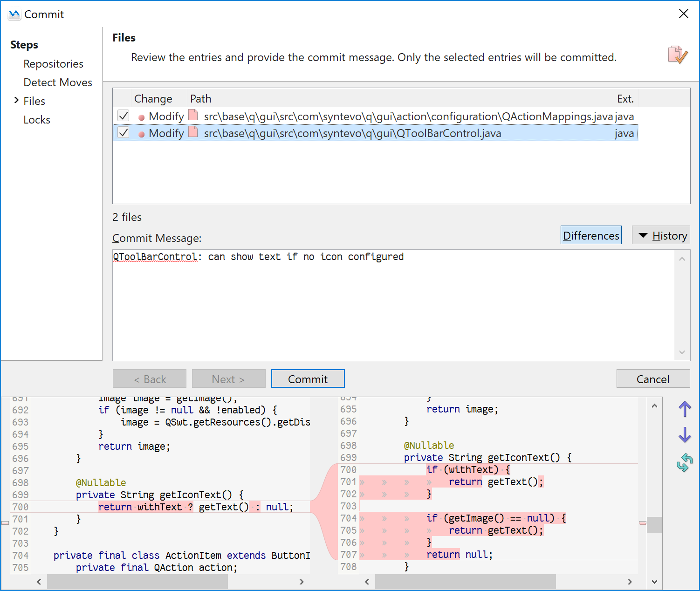The width and height of the screenshot is (700, 591).
Task: Click the file icon next to QActionMappings.java
Action: click(x=193, y=115)
